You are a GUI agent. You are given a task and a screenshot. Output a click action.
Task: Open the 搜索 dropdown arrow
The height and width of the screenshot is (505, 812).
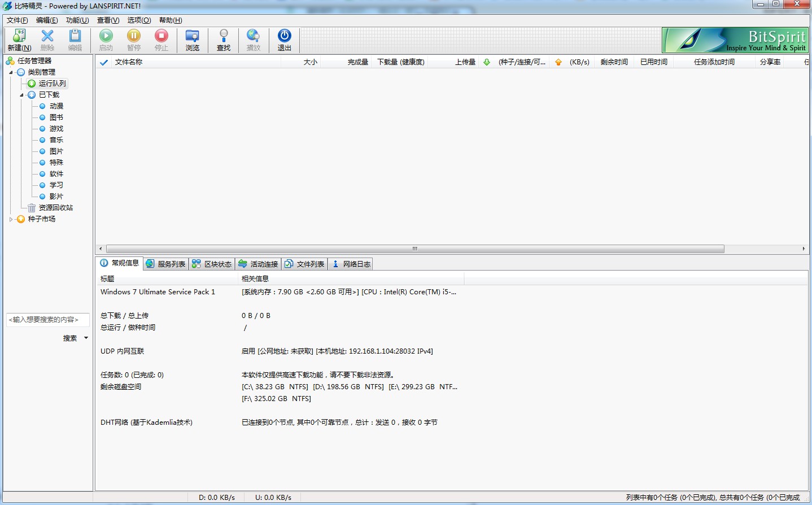[86, 338]
